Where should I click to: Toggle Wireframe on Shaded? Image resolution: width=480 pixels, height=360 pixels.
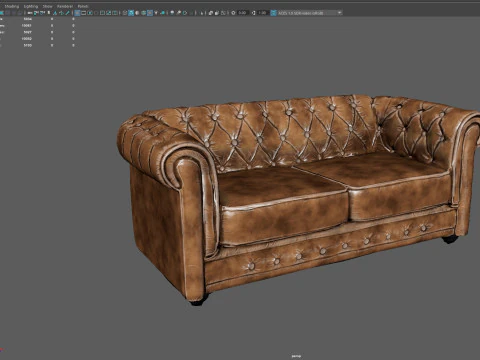(143, 13)
